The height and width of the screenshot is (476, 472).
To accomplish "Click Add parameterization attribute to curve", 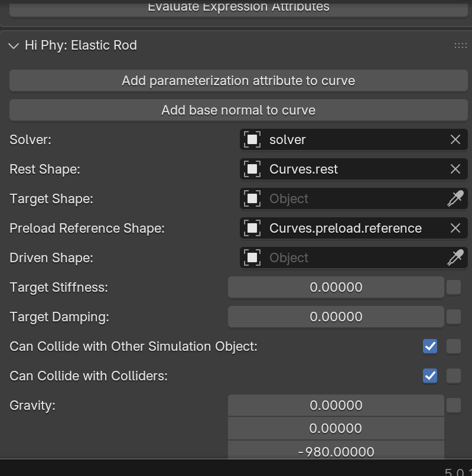I will tap(238, 80).
